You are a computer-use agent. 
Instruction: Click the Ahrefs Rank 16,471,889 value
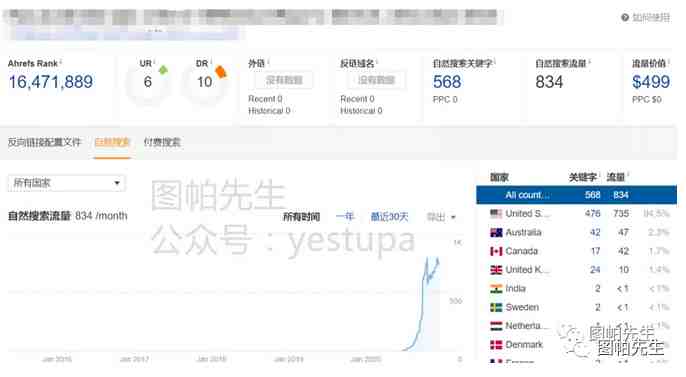click(x=51, y=82)
